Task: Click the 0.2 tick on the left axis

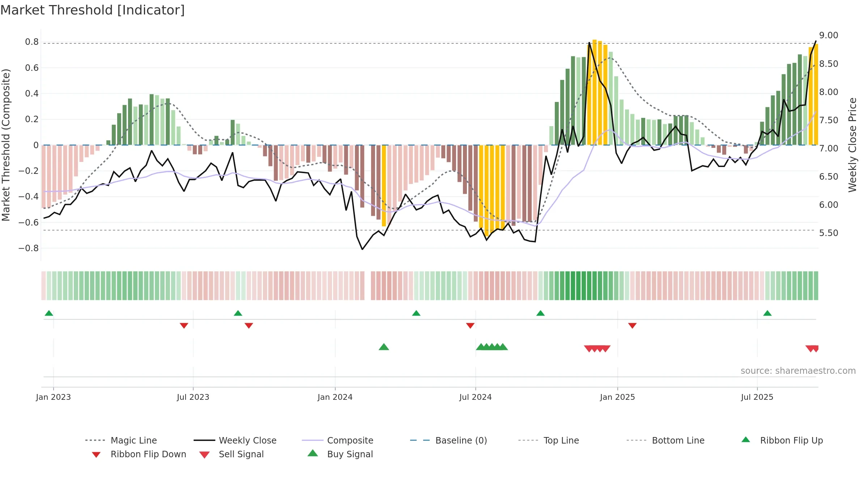Action: click(32, 119)
